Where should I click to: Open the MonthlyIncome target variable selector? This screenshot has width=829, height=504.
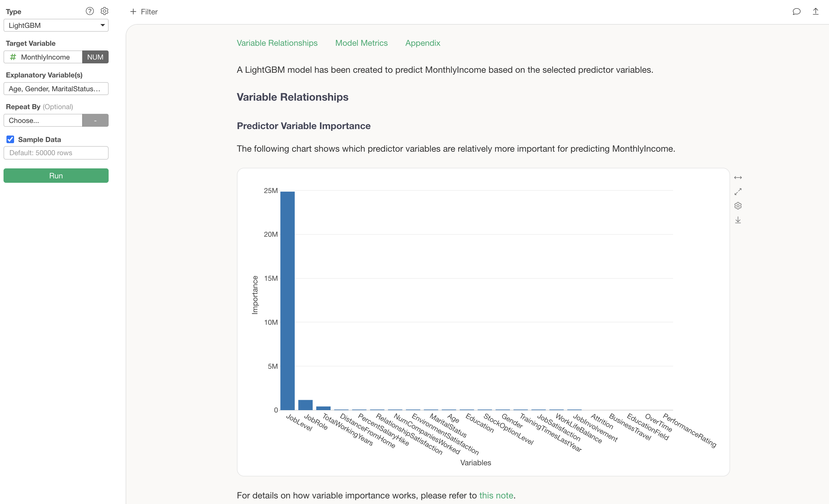click(43, 57)
